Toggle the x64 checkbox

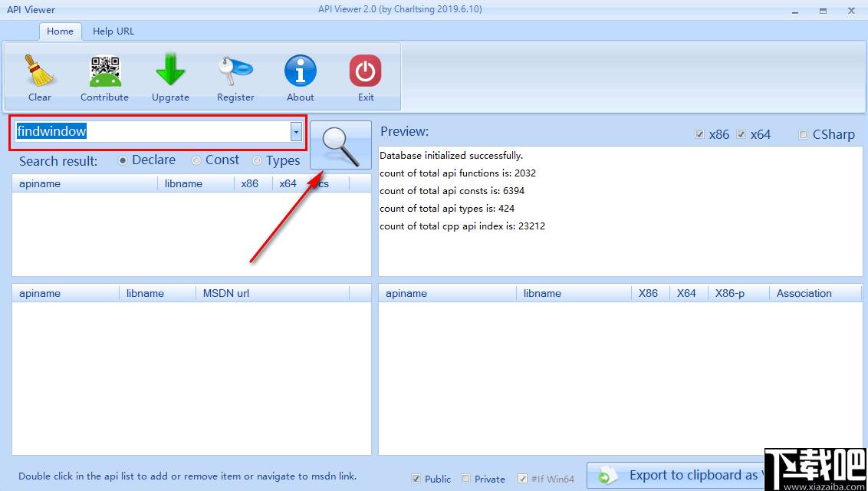tap(741, 134)
